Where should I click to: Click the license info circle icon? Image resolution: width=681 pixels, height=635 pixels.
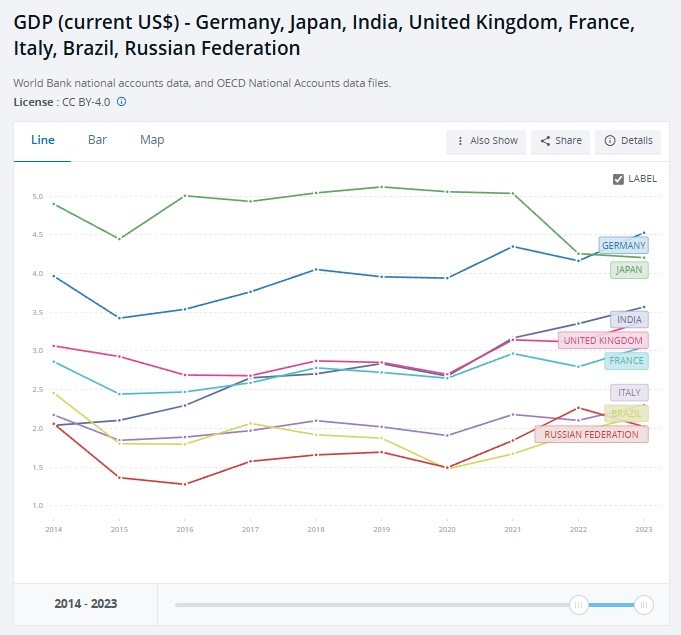tap(122, 102)
